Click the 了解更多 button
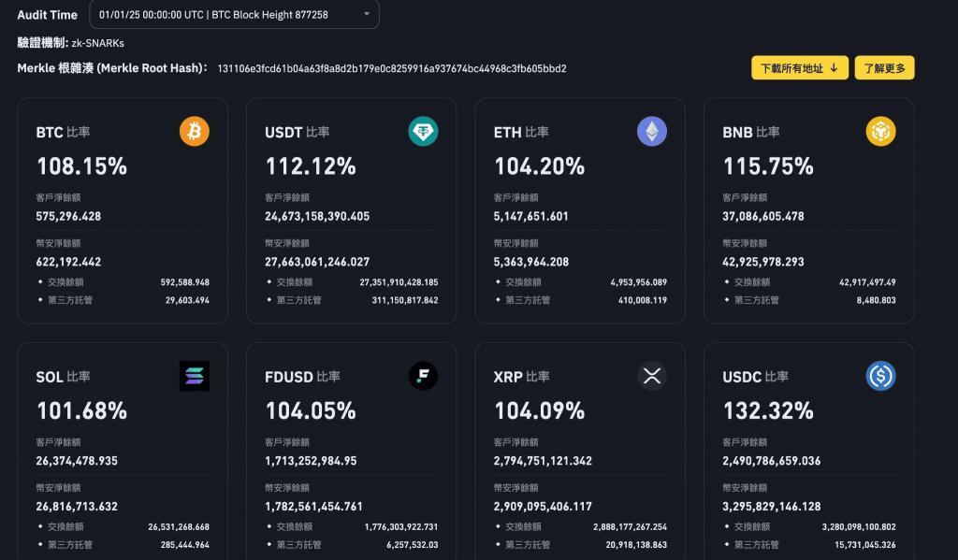958x560 pixels. 884,68
